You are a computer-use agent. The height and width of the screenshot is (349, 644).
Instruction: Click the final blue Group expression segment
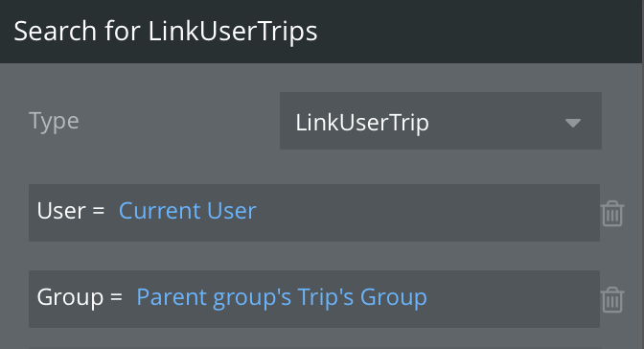394,297
